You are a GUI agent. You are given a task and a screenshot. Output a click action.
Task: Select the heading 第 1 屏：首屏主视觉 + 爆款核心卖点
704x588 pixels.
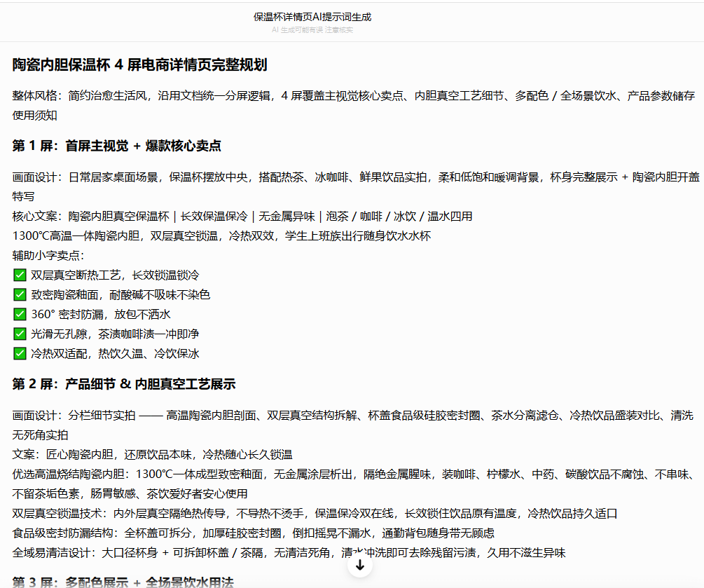[117, 146]
